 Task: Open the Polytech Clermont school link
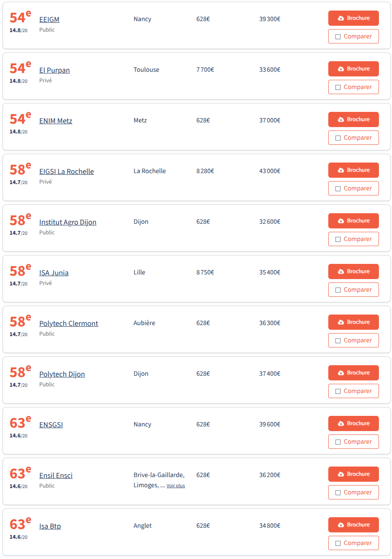[x=68, y=323]
